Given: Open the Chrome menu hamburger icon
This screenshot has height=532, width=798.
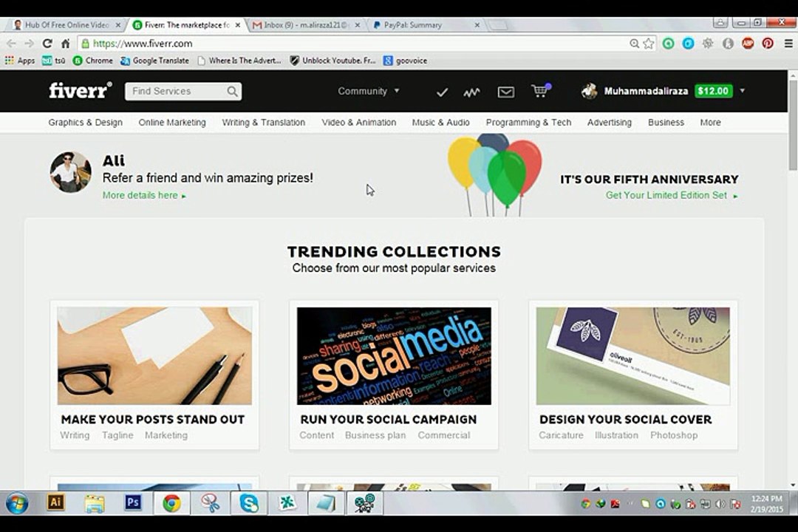Looking at the screenshot, I should pos(788,44).
